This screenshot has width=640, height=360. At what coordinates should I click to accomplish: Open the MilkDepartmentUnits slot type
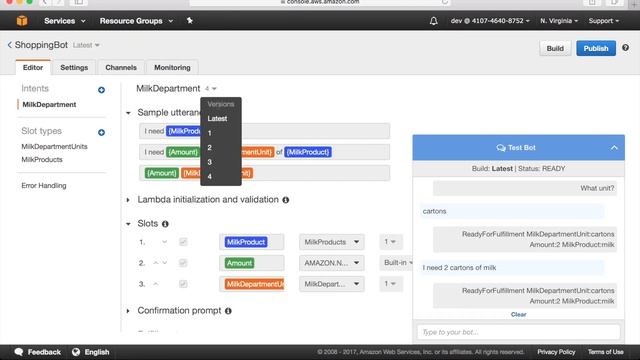(x=54, y=146)
